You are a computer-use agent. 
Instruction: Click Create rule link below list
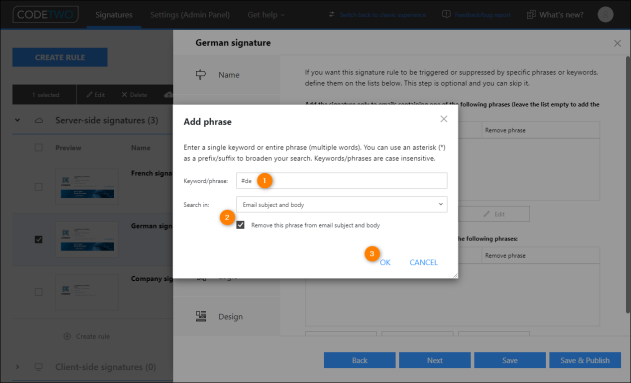(93, 336)
